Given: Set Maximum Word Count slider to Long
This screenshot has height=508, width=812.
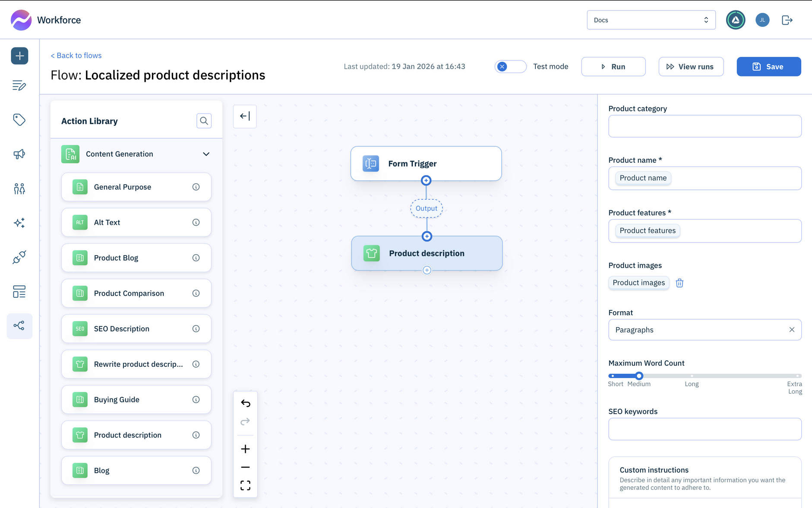Looking at the screenshot, I should (x=692, y=376).
